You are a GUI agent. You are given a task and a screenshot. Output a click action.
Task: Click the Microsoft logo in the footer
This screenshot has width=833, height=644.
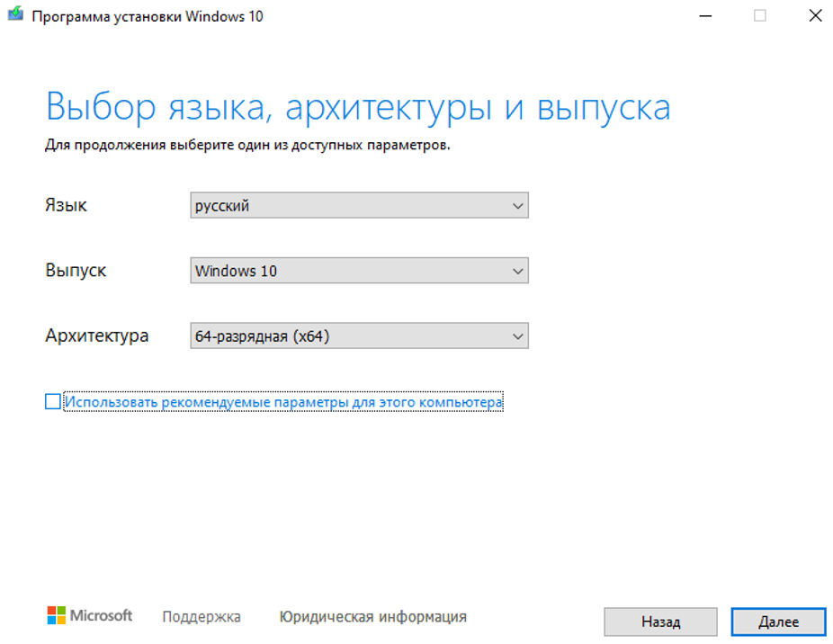[89, 615]
